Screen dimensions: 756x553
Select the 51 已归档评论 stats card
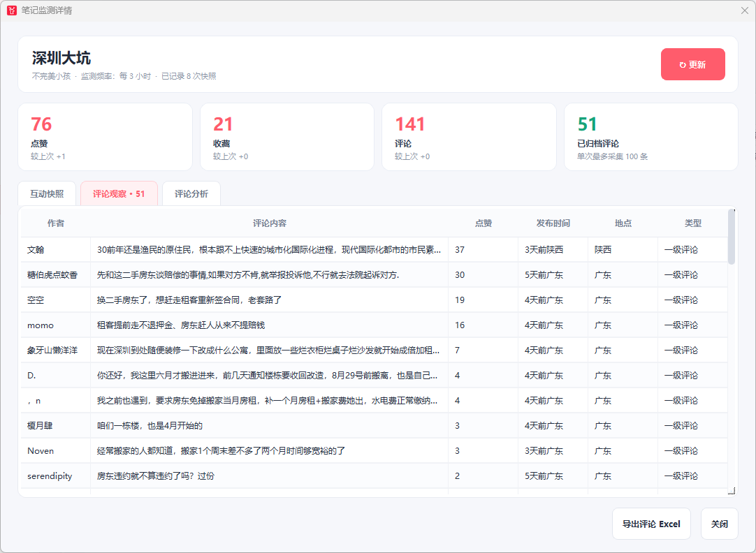651,137
